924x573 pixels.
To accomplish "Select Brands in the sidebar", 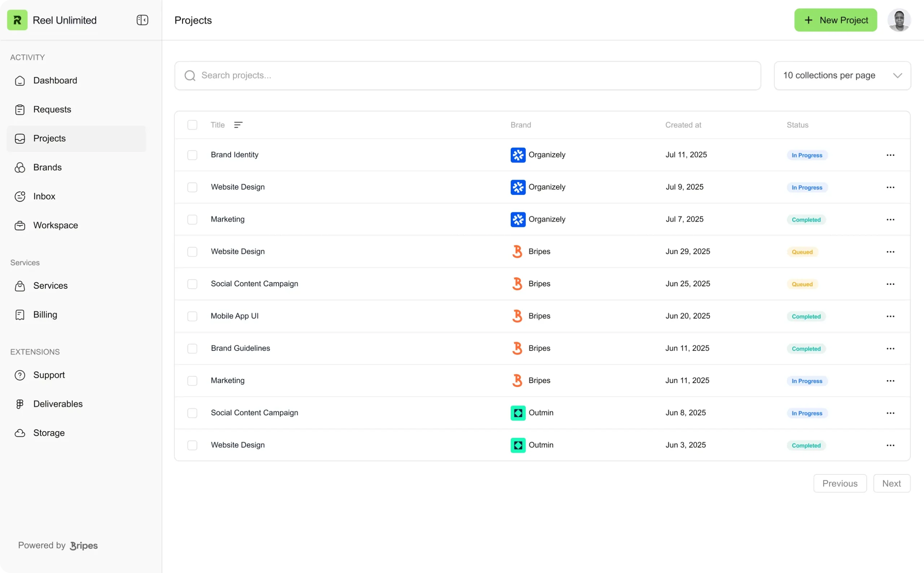I will click(76, 168).
